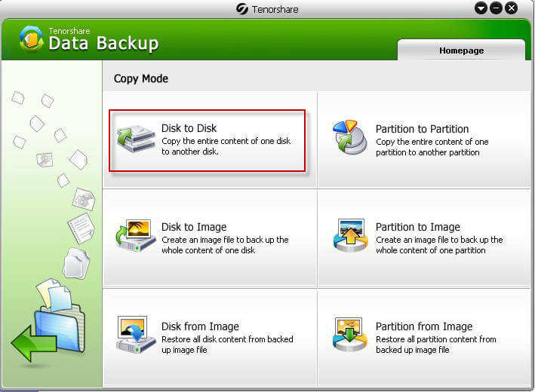Select Disk from Image restore option
Screen dimensions: 535x392
200,326
